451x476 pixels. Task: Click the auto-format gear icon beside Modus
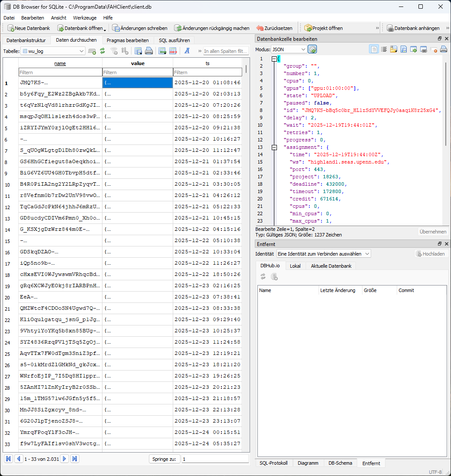point(312,49)
